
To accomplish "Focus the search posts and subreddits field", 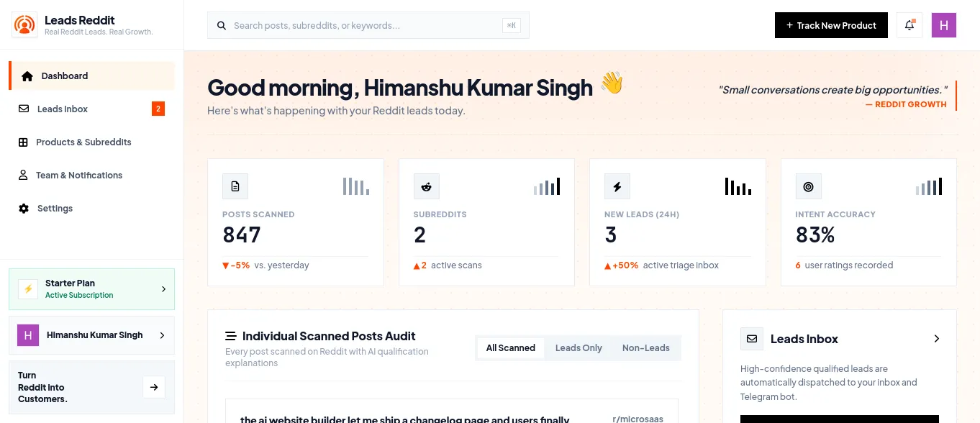I will [368, 25].
